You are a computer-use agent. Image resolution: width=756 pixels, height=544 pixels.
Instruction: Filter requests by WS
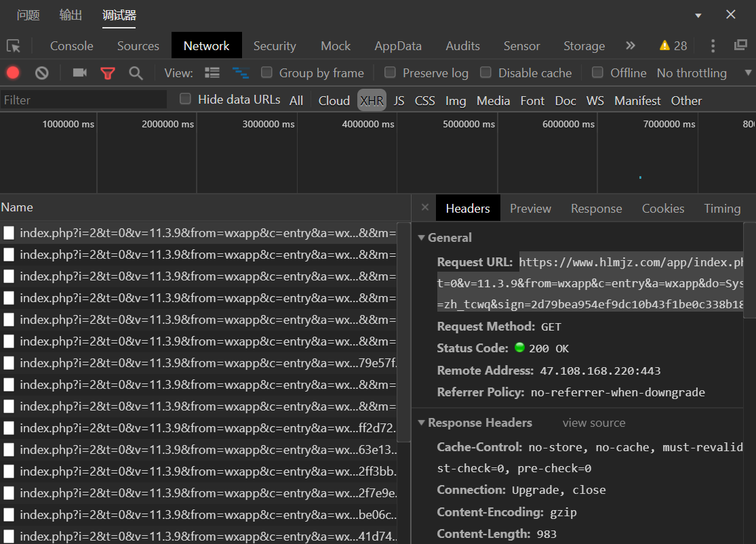click(595, 100)
